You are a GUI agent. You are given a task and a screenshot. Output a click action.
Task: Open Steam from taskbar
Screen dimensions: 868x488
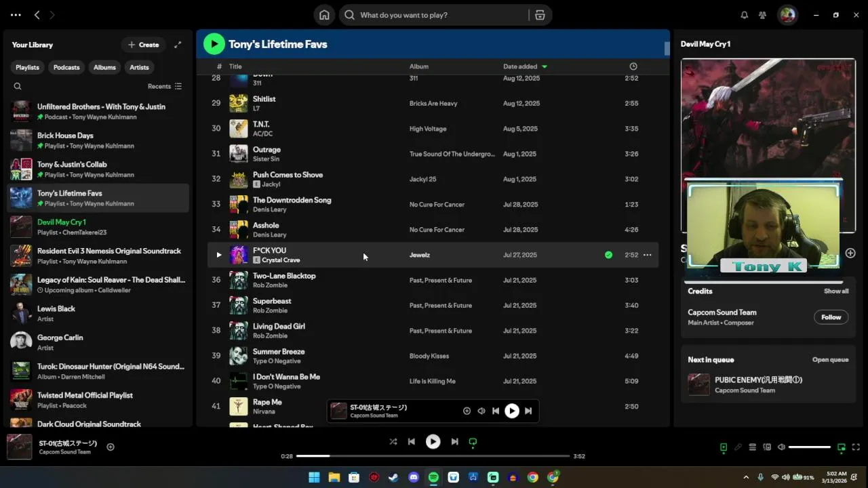(393, 477)
